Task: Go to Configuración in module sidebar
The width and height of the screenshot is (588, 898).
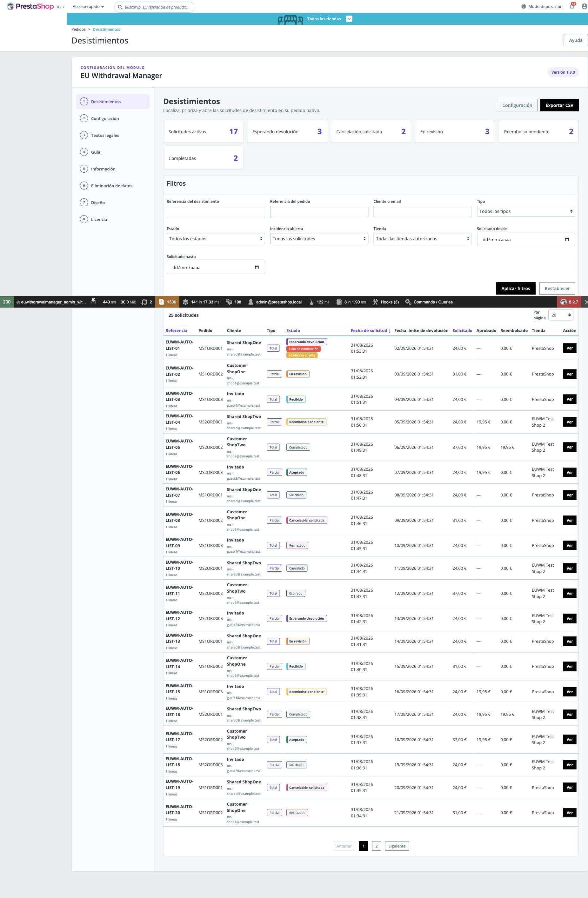Action: [x=113, y=118]
